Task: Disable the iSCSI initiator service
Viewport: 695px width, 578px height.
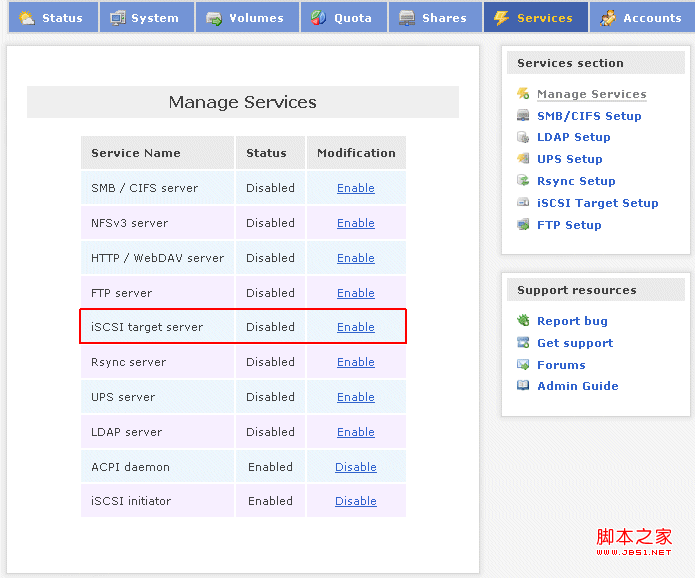Action: [356, 501]
